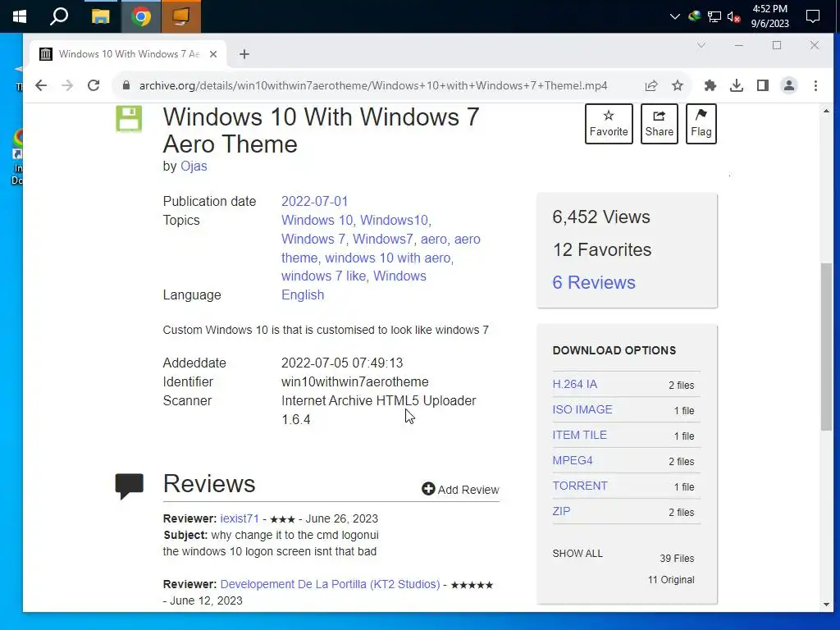Screen dimensions: 840x630
Task: Go forward in browser history
Action: point(67,85)
